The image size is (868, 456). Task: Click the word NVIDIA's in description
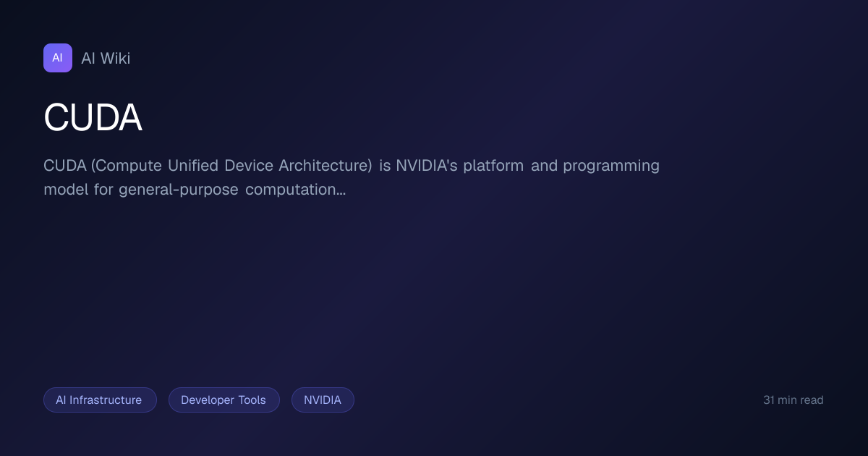(x=427, y=166)
